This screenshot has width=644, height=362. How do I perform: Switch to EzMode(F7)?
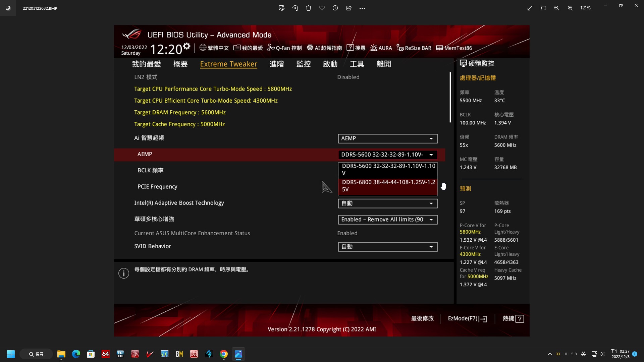[467, 318]
